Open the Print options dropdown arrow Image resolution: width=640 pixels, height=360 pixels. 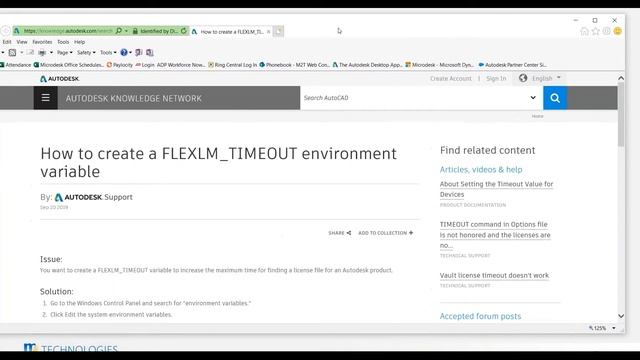51,53
